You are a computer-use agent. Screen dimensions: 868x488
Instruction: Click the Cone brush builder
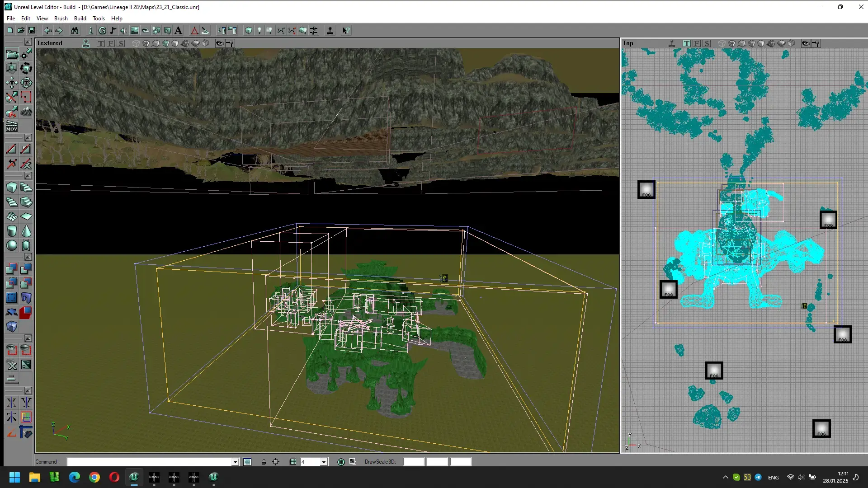coord(26,231)
